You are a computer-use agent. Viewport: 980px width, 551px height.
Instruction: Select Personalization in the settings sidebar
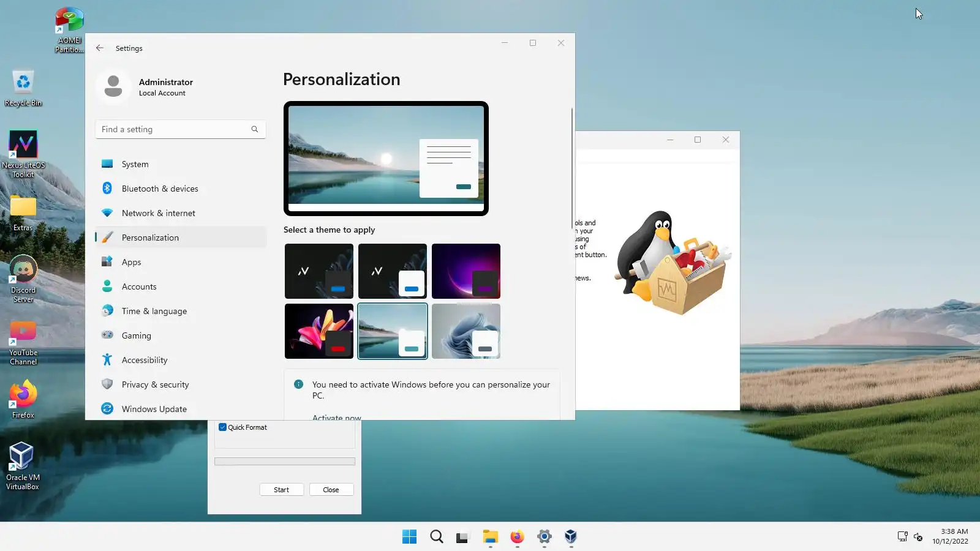(x=181, y=238)
